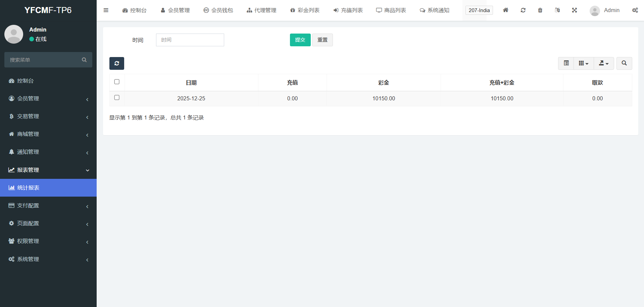Toggle card view of the table
This screenshot has height=307, width=644.
[x=566, y=63]
